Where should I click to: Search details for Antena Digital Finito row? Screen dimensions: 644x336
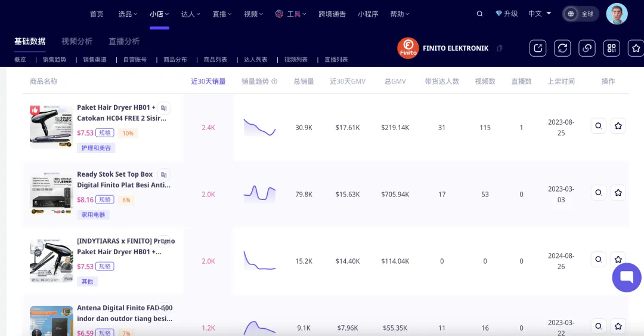[x=599, y=326]
